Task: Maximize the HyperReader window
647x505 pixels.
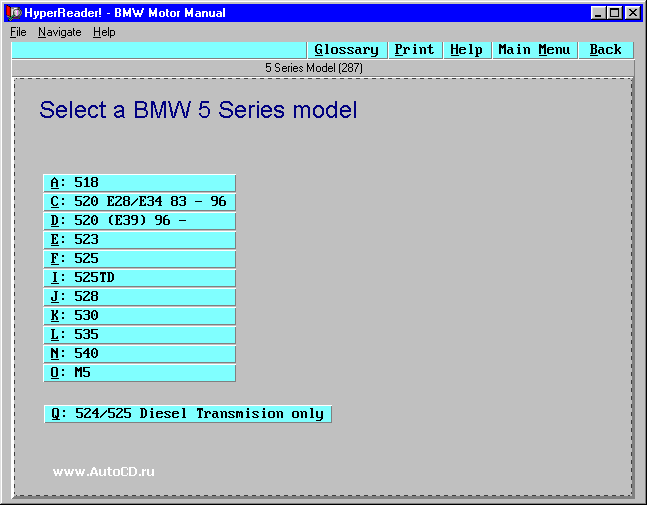Action: pos(614,13)
